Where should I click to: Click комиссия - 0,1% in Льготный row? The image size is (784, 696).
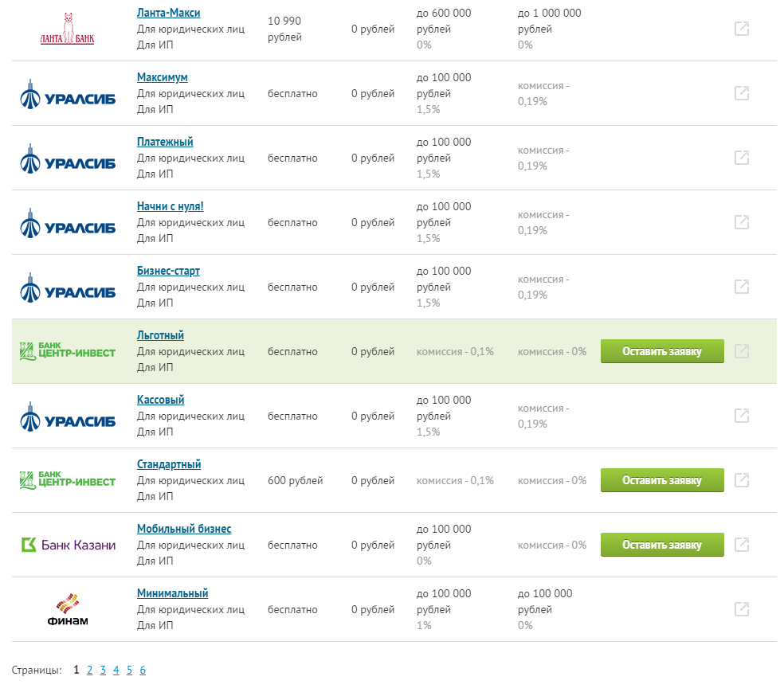click(x=455, y=352)
